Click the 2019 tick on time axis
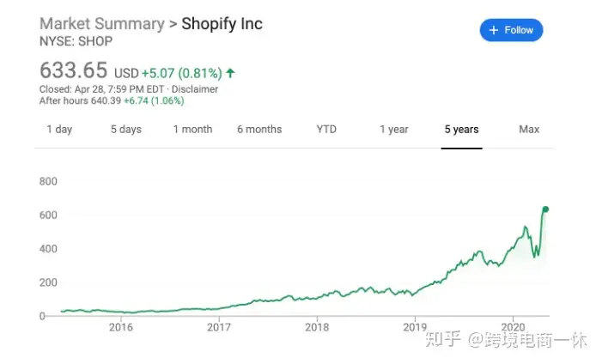Image resolution: width=602 pixels, height=364 pixels. (415, 327)
